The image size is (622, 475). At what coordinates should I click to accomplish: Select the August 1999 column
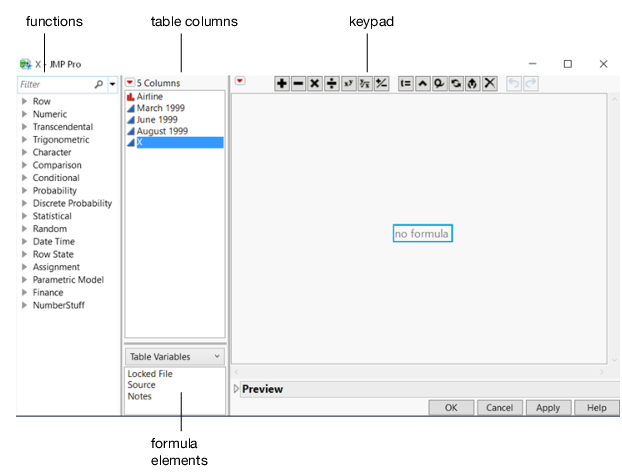coord(162,131)
